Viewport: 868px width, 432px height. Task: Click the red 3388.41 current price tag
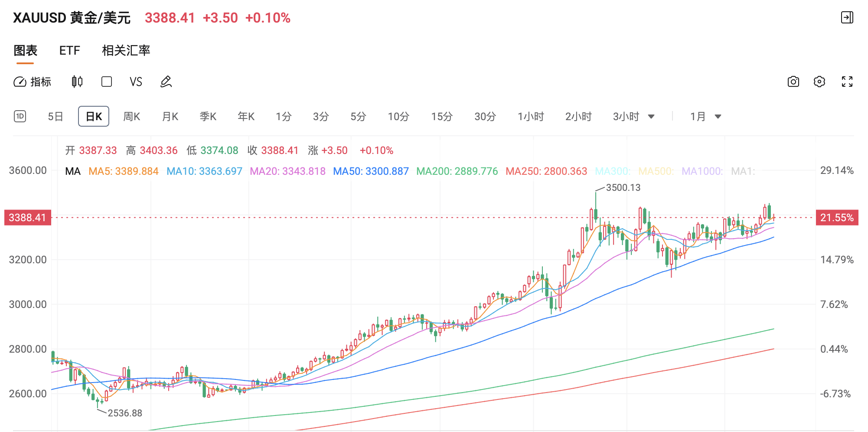click(27, 217)
